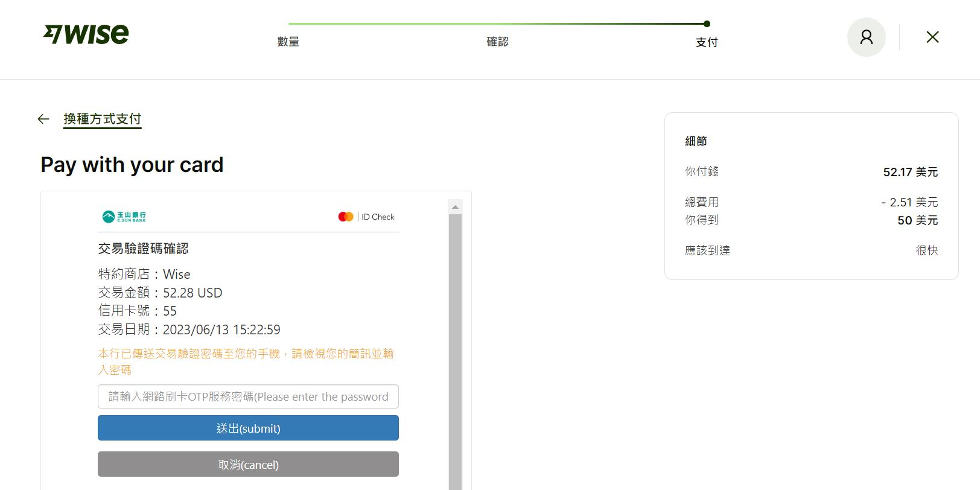Select the 確認 step

pyautogui.click(x=497, y=42)
